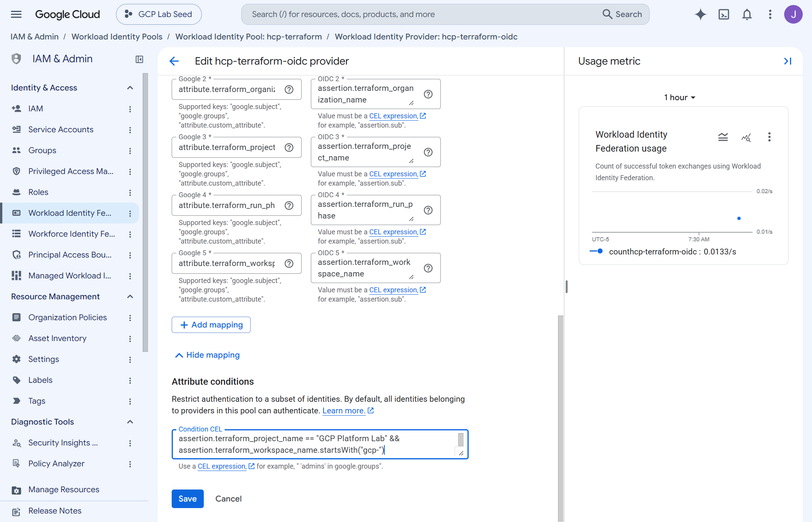Activate Cloud Shell terminal icon
The width and height of the screenshot is (812, 522).
(x=723, y=14)
